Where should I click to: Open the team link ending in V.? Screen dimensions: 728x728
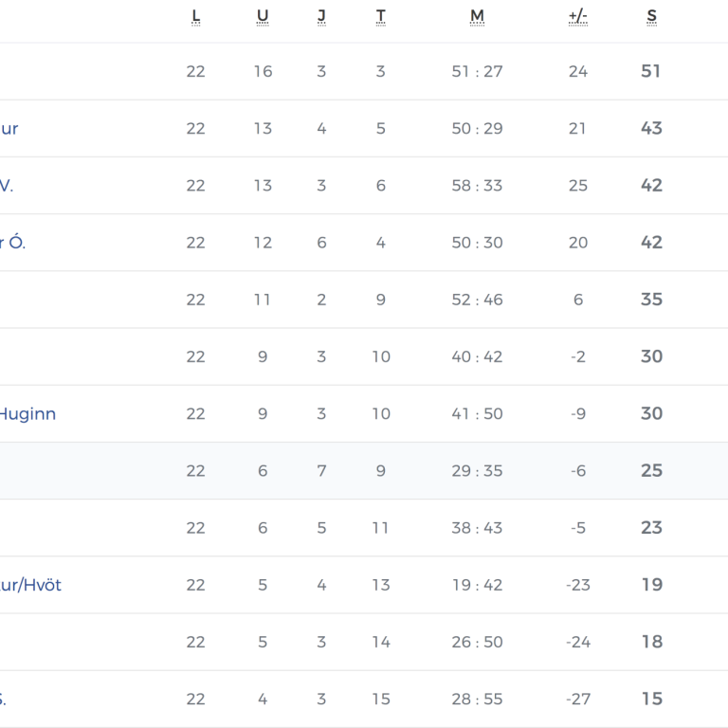click(6, 186)
